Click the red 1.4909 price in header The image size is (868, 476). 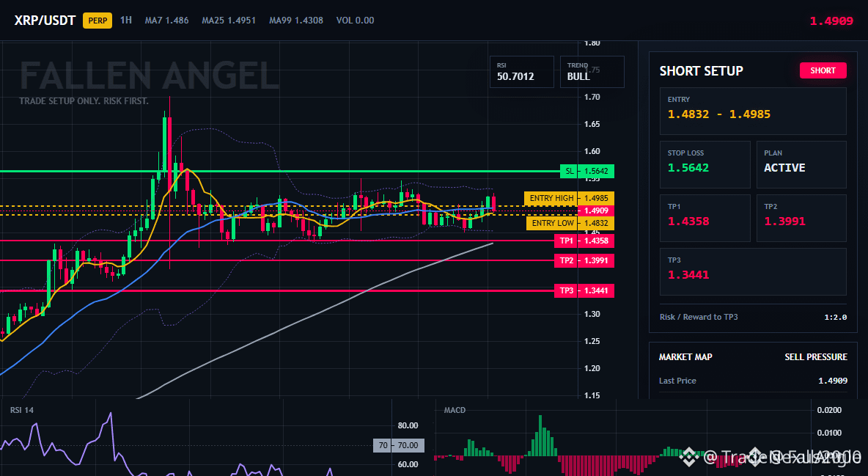tap(831, 21)
